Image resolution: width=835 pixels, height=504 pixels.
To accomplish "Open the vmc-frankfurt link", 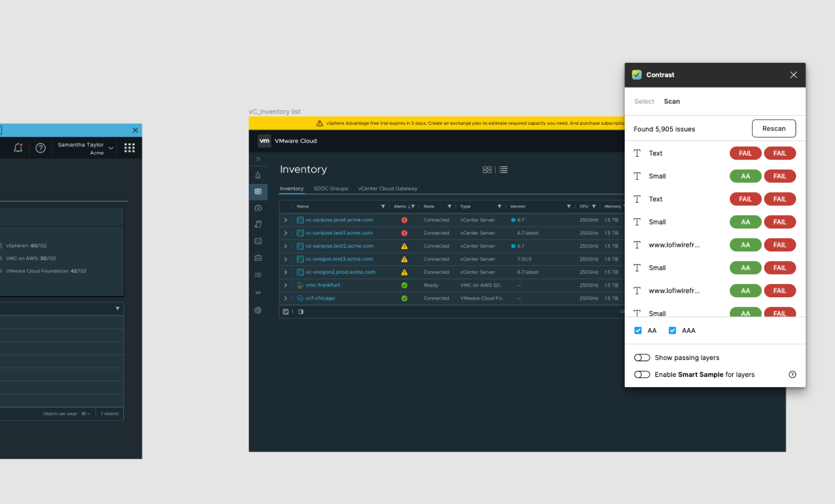I will pos(323,285).
